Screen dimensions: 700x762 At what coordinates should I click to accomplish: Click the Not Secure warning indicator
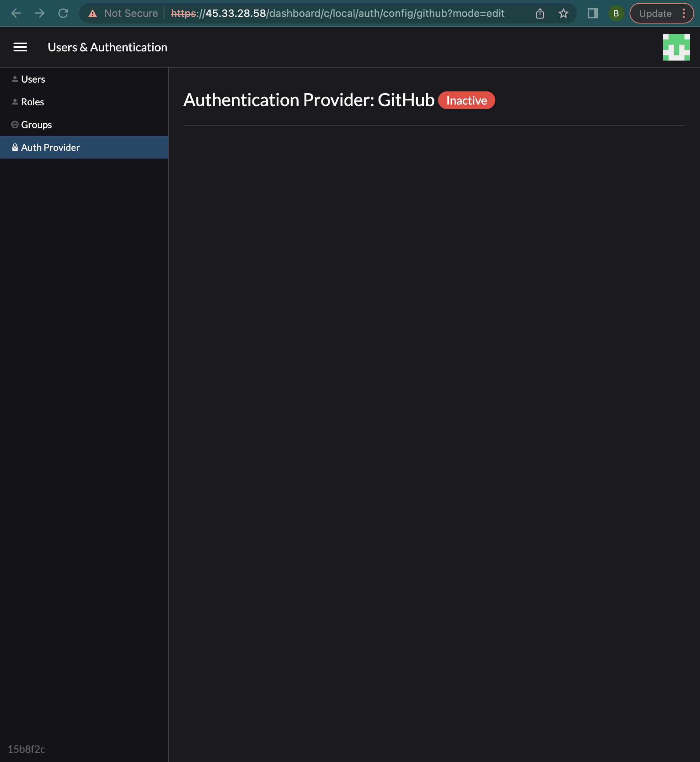[x=122, y=13]
